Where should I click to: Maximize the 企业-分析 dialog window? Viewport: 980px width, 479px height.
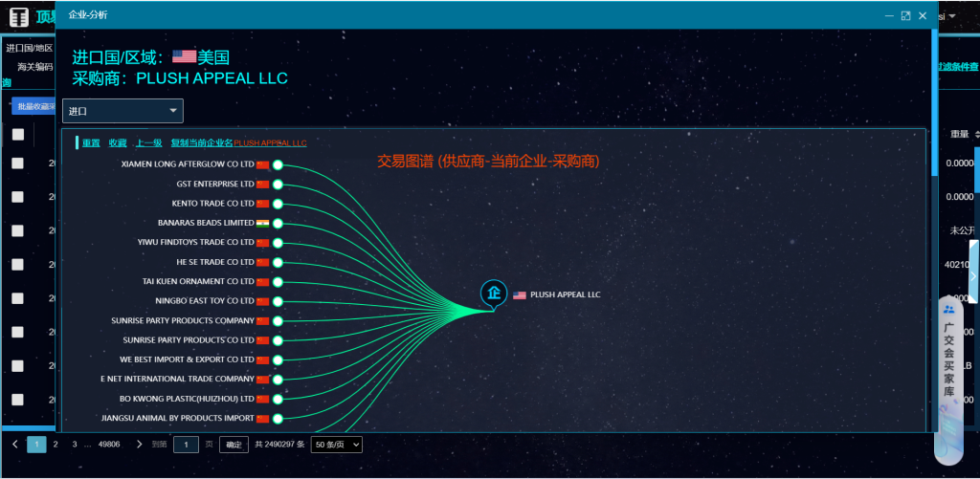905,15
